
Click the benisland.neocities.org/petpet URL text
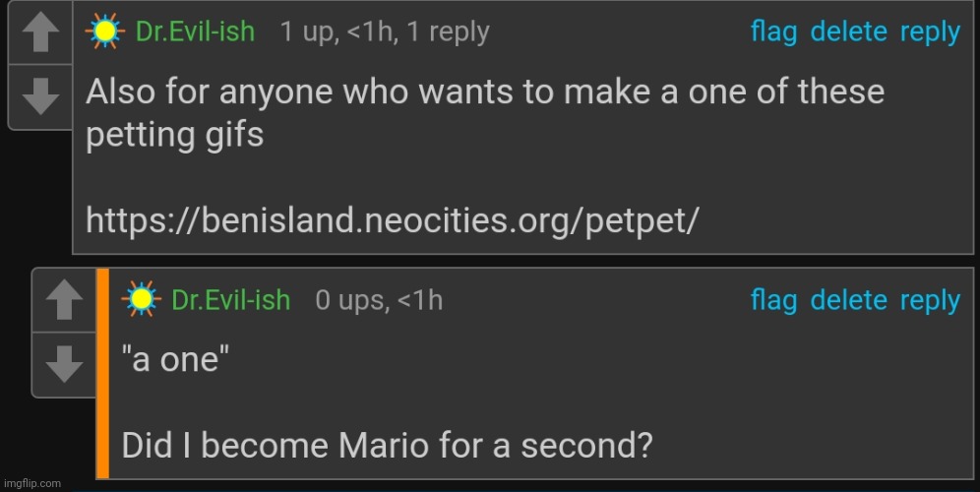tap(393, 220)
